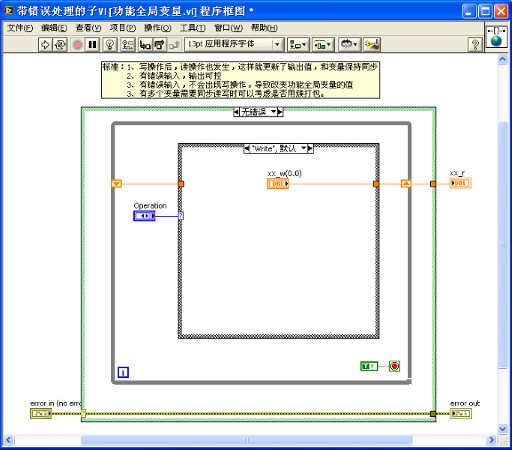Image resolution: width=512 pixels, height=450 pixels.
Task: Select next case of 无错误 selector
Action: (280, 112)
